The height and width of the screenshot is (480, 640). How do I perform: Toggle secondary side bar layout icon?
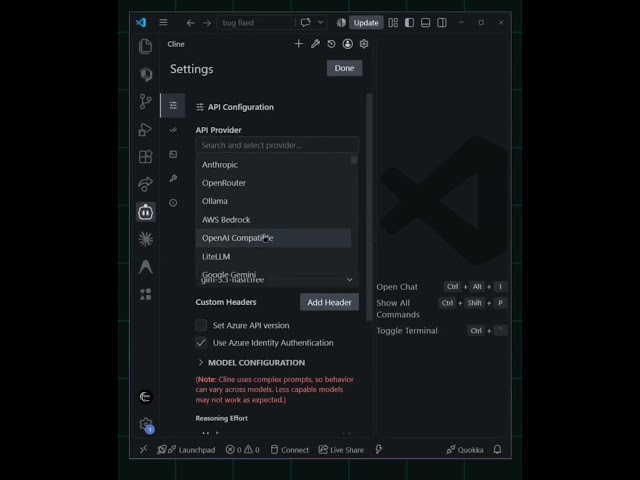tap(442, 22)
